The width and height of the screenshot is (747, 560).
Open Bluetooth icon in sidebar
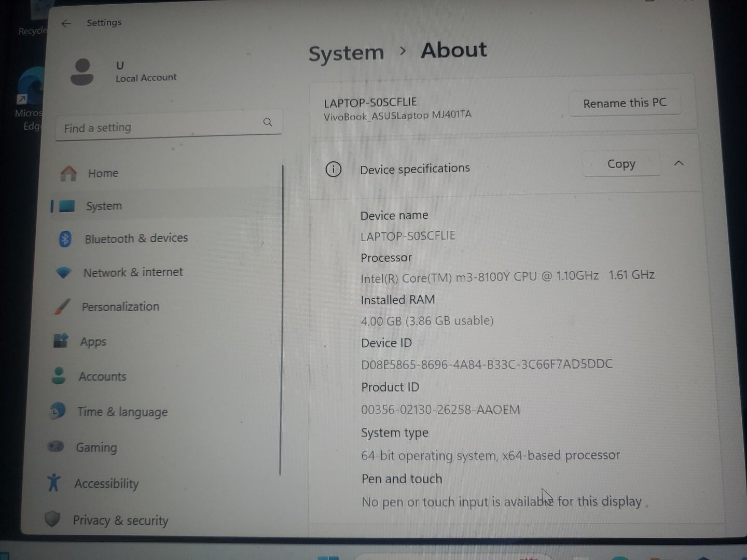(65, 239)
